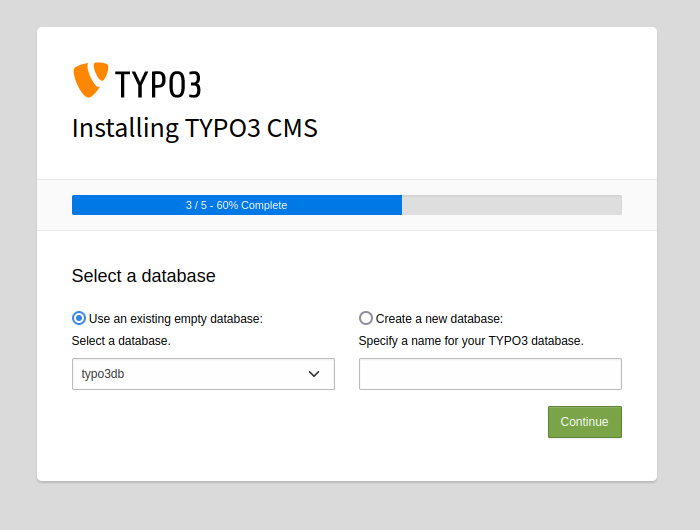Open the typo3db database dropdown
The width and height of the screenshot is (700, 530).
203,374
